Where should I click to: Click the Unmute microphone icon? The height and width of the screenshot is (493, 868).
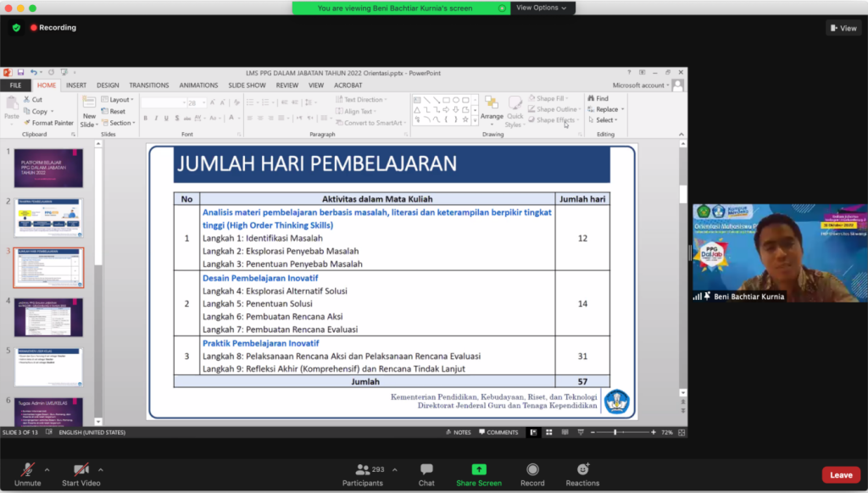coord(27,469)
